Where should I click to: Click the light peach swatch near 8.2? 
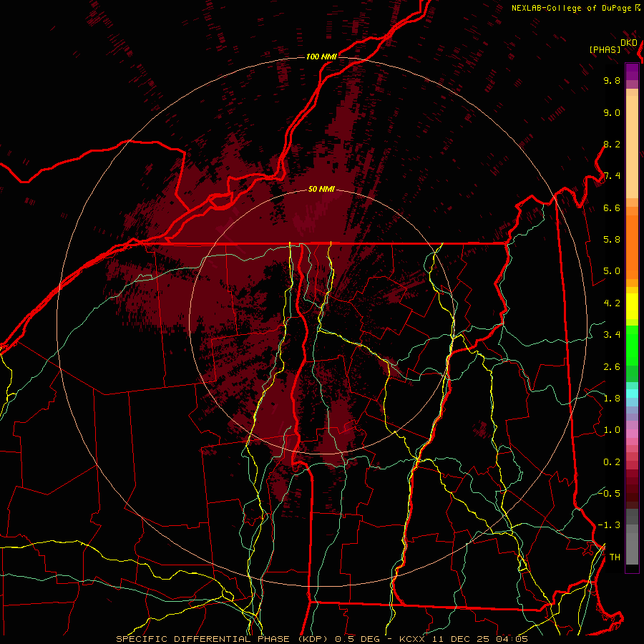tap(632, 147)
